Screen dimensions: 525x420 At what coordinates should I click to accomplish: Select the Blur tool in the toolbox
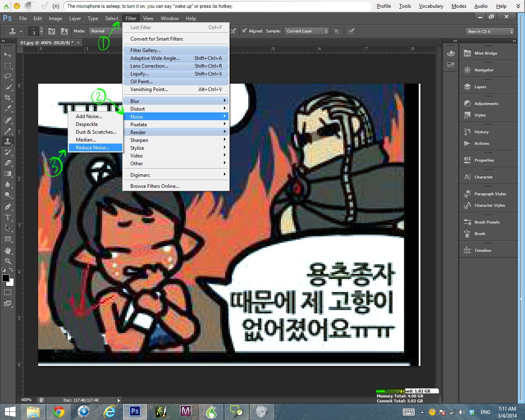pos(8,184)
